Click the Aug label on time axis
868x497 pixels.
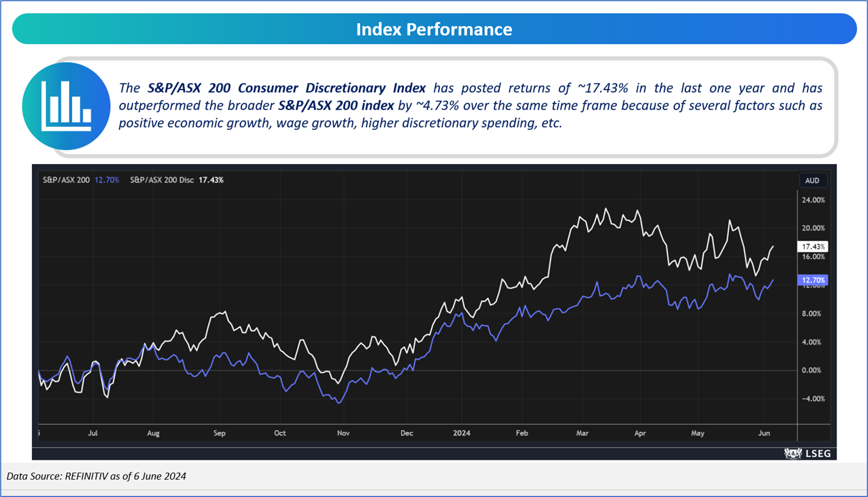coord(153,433)
